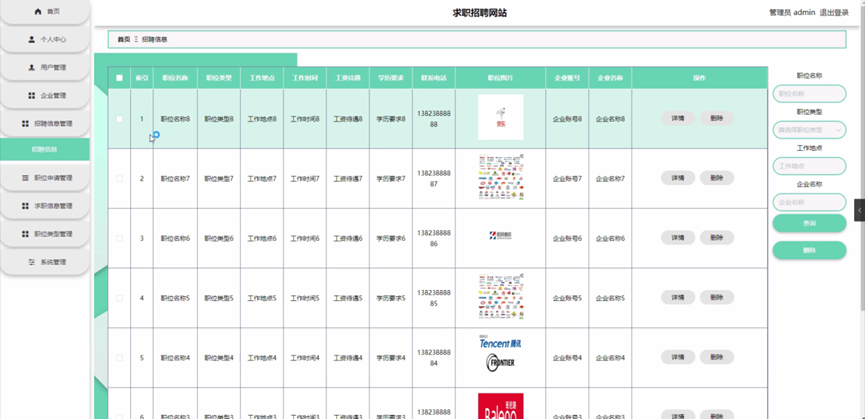
Task: Click the cell 学历要求4
Action: [391, 358]
